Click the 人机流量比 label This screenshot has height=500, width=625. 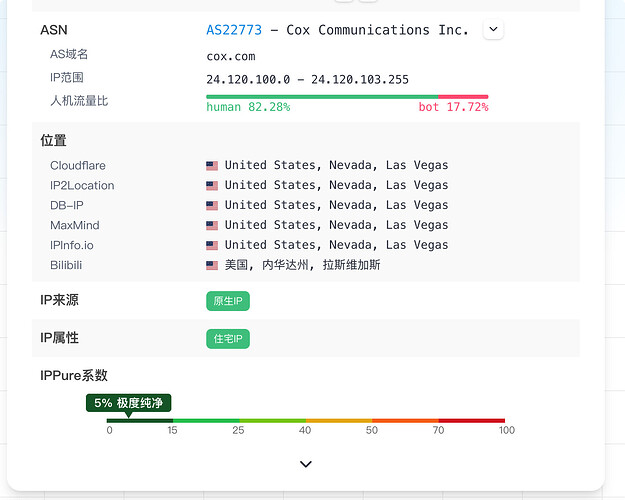[x=79, y=101]
